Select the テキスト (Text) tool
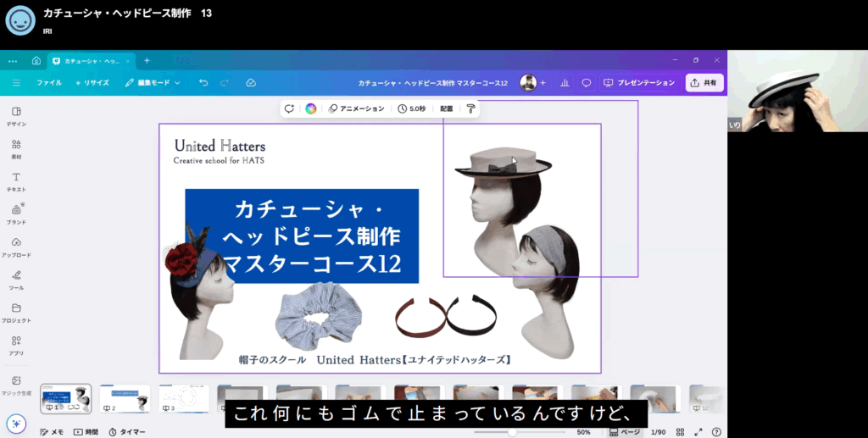Viewport: 868px width, 438px height. (16, 181)
